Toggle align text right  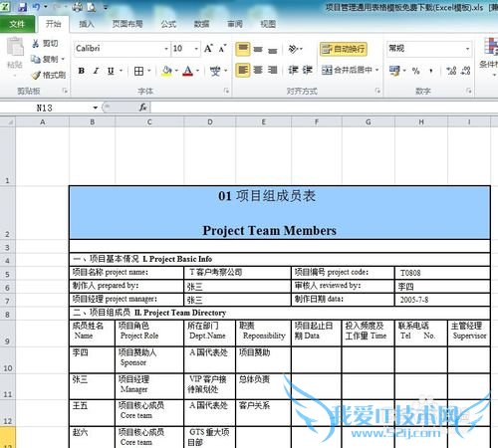point(272,70)
